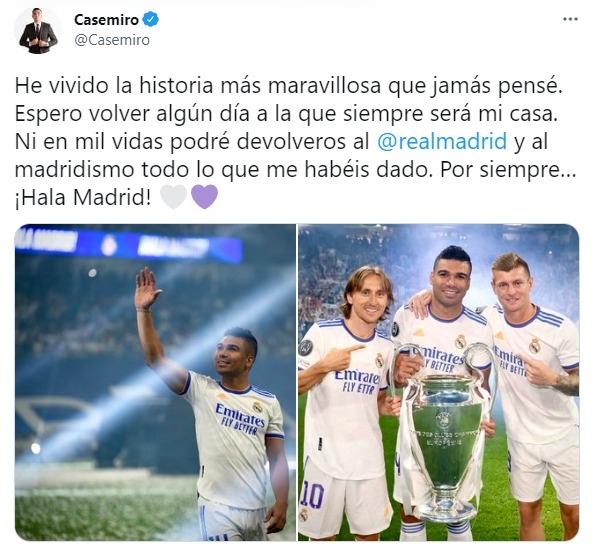Click the number 10 on the shorts
The image size is (594, 546).
[x=313, y=496]
